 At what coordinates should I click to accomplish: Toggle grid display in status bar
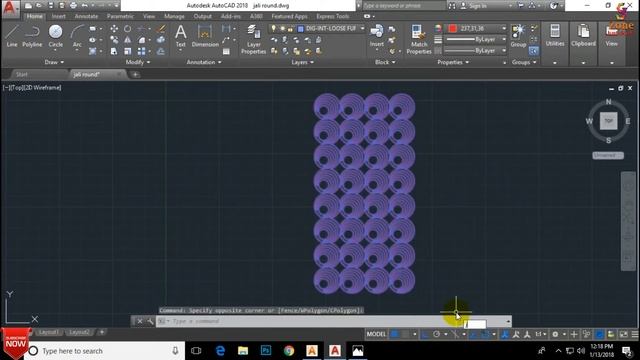click(394, 334)
